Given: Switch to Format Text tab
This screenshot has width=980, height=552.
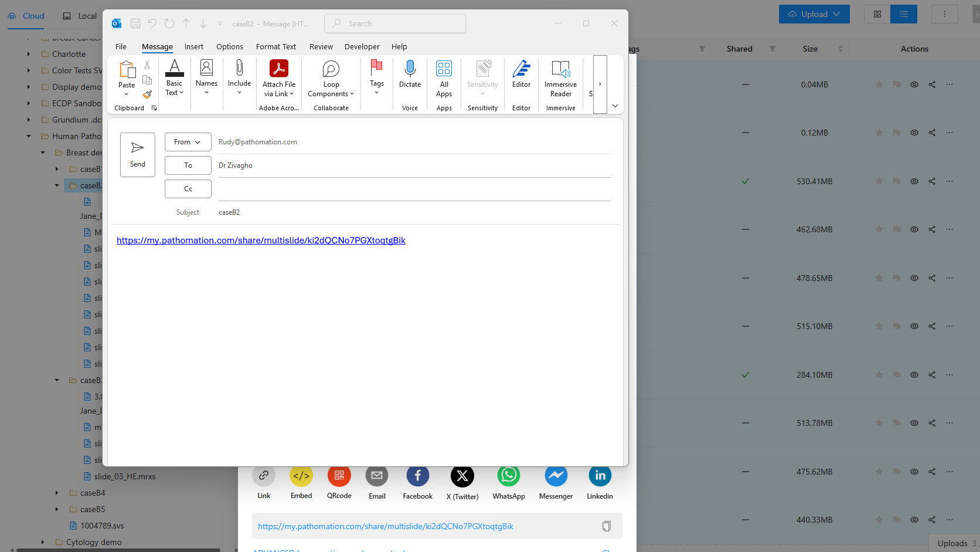Looking at the screenshot, I should coord(275,47).
